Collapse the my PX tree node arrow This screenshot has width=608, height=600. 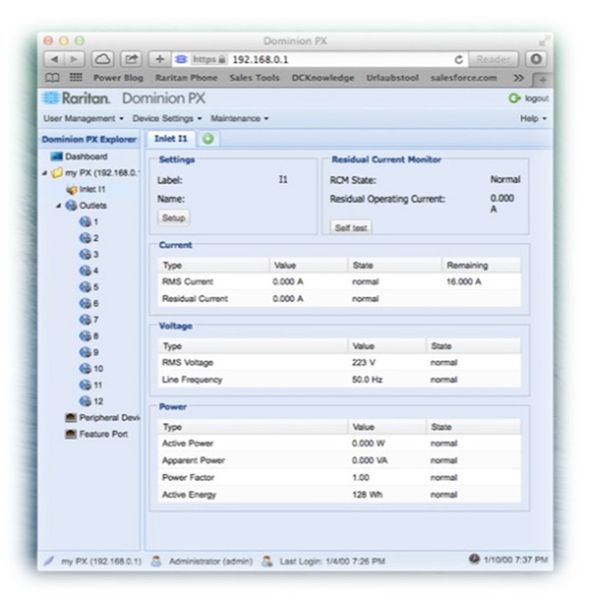45,173
